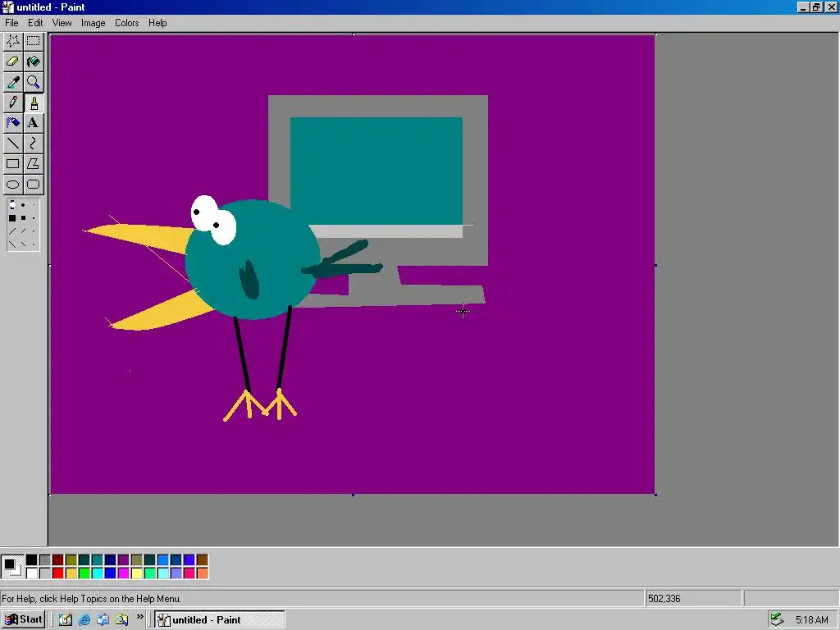The height and width of the screenshot is (630, 840).
Task: Pick the bright cyan color swatch
Action: tap(97, 573)
